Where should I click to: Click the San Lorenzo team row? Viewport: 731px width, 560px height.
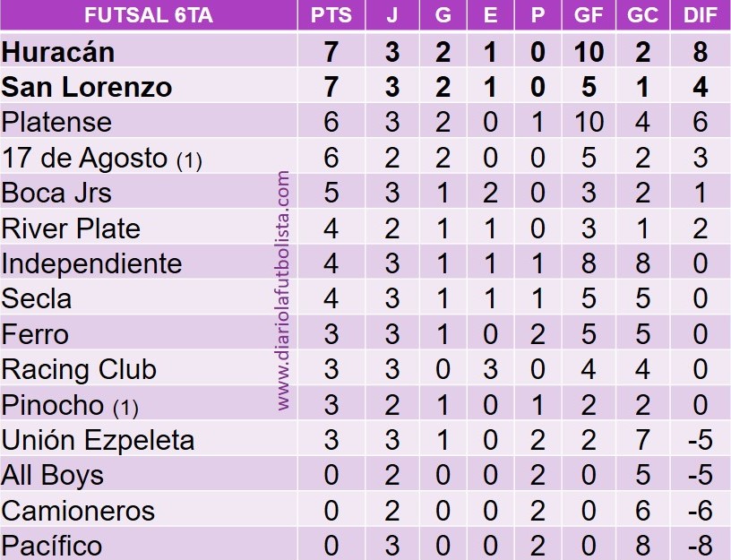tap(87, 87)
